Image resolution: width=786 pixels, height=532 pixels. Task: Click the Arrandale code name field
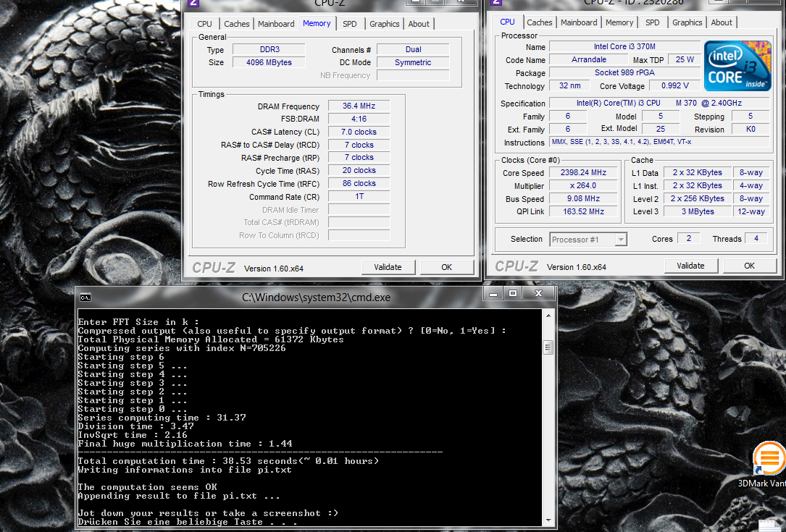point(588,59)
